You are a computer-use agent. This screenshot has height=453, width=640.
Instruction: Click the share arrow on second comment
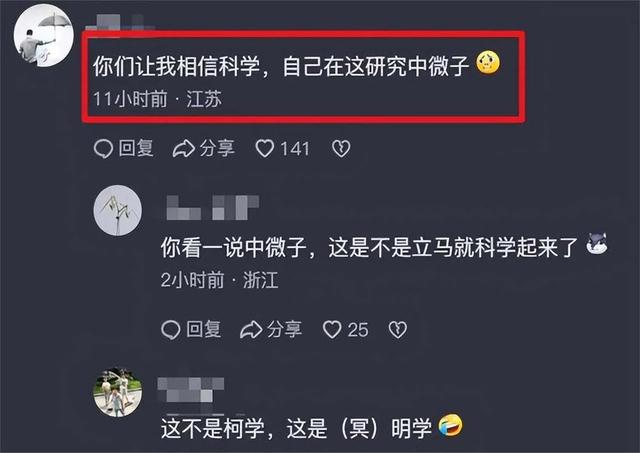(x=251, y=329)
